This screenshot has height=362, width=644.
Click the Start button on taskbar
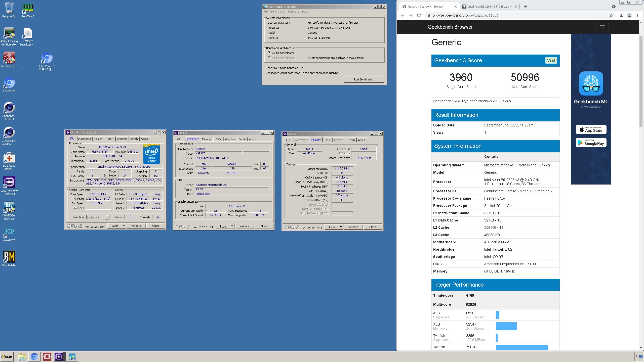point(7,356)
